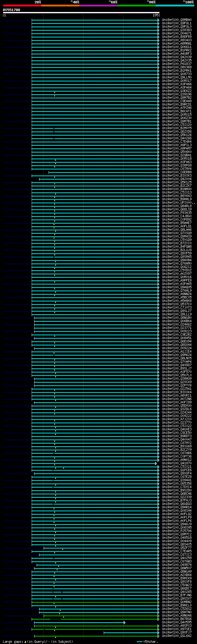The width and height of the screenshot is (197, 644).
Task: Select hit label UniRef100_Q42004
Action: pos(177,179)
